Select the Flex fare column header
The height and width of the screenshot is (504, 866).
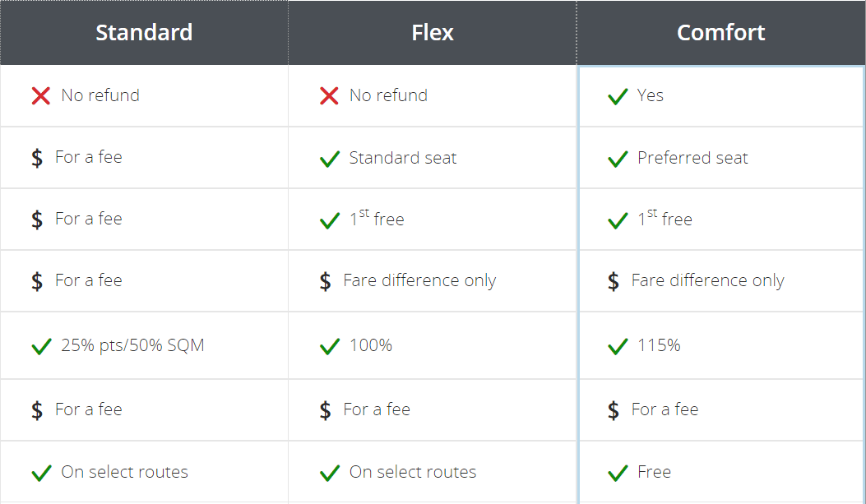[433, 33]
